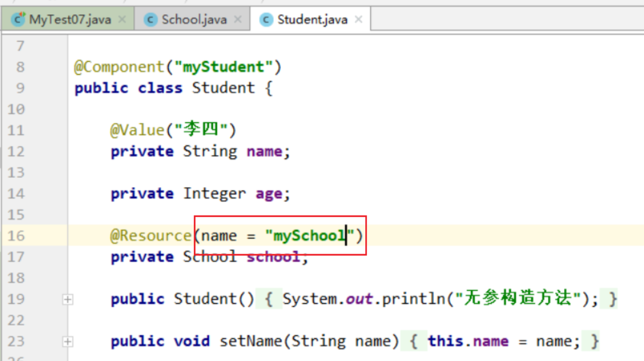Close the Student.java tab

(359, 19)
